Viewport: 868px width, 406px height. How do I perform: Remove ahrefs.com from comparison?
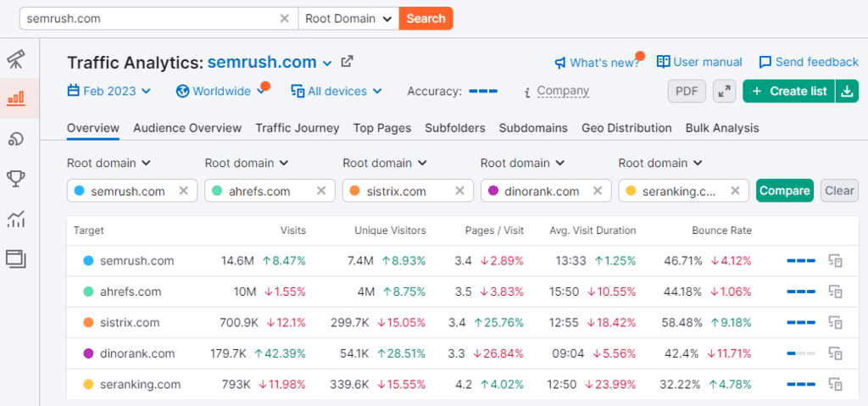pyautogui.click(x=321, y=191)
